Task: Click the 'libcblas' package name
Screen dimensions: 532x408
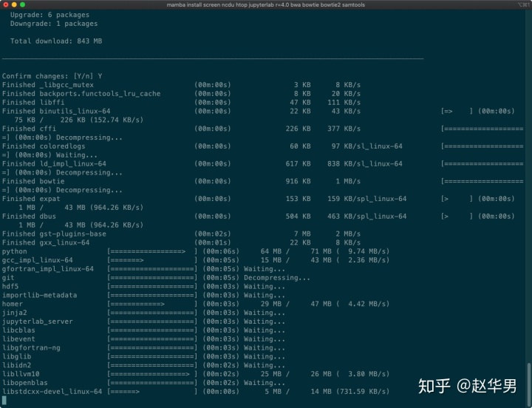Action: click(x=18, y=330)
